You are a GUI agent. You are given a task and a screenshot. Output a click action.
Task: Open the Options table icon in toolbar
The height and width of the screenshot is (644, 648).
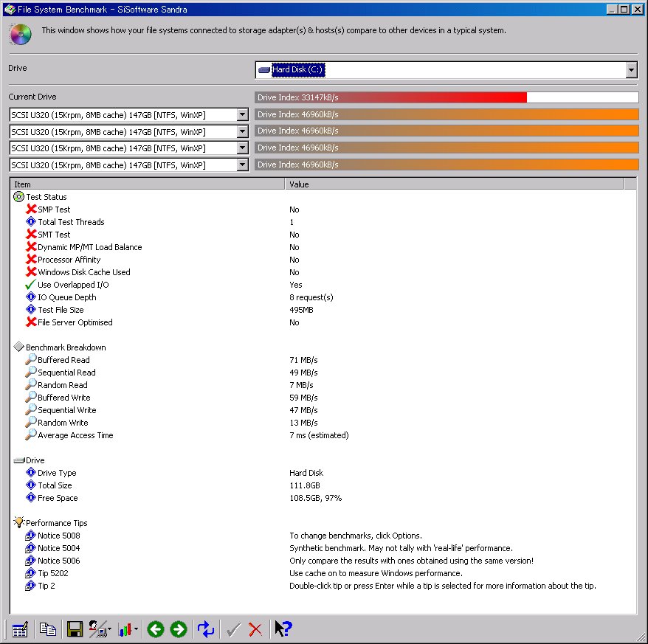[x=20, y=629]
